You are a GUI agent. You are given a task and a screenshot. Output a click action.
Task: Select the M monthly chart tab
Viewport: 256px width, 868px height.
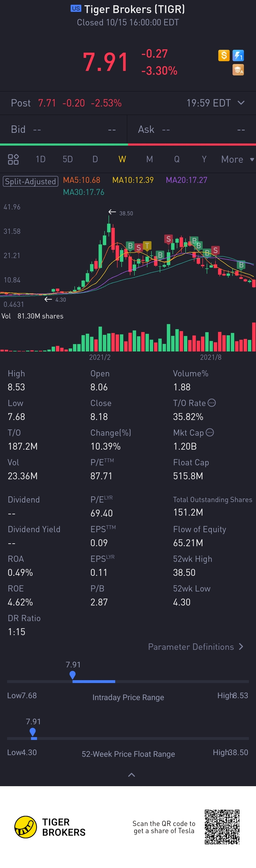tap(150, 159)
